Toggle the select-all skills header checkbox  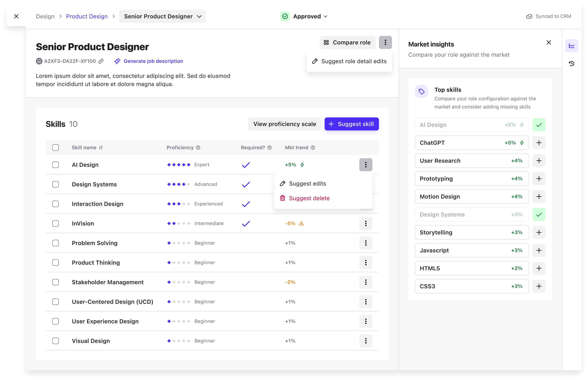tap(56, 148)
